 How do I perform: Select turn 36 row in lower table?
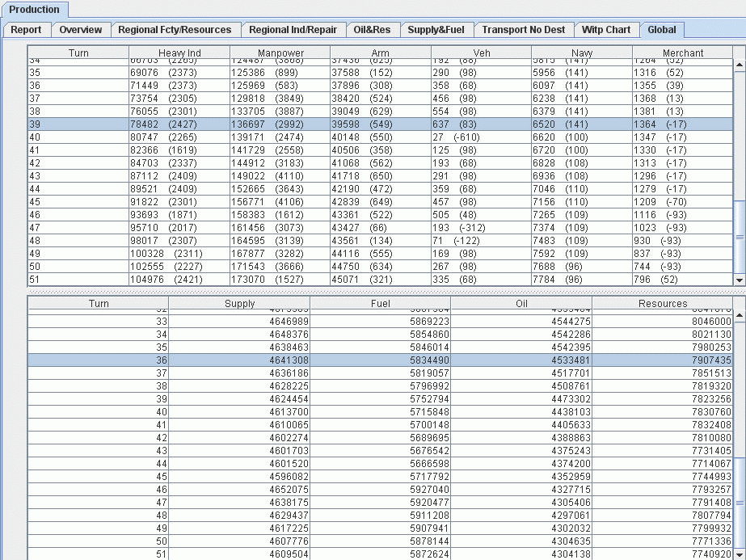(x=380, y=360)
